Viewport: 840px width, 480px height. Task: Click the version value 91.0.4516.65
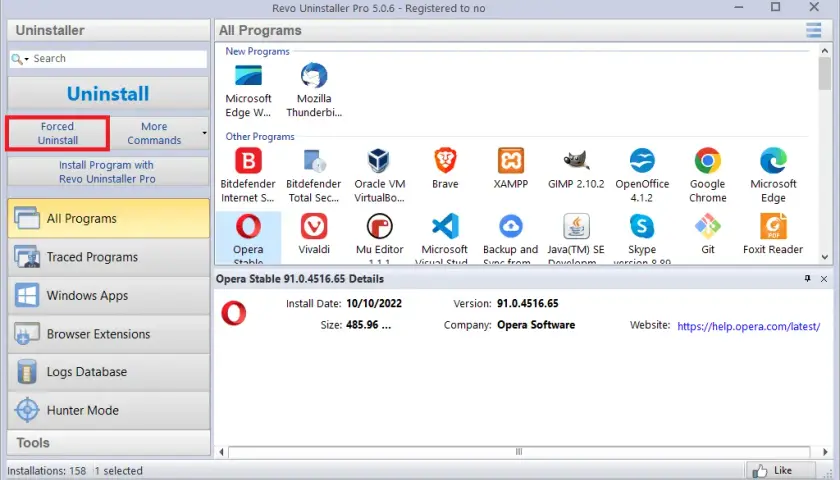tap(527, 303)
